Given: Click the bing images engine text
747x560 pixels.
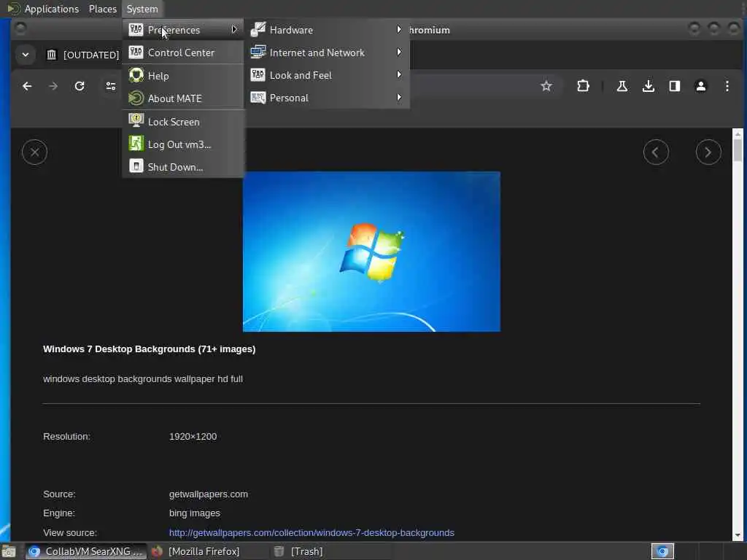Looking at the screenshot, I should click(x=194, y=513).
